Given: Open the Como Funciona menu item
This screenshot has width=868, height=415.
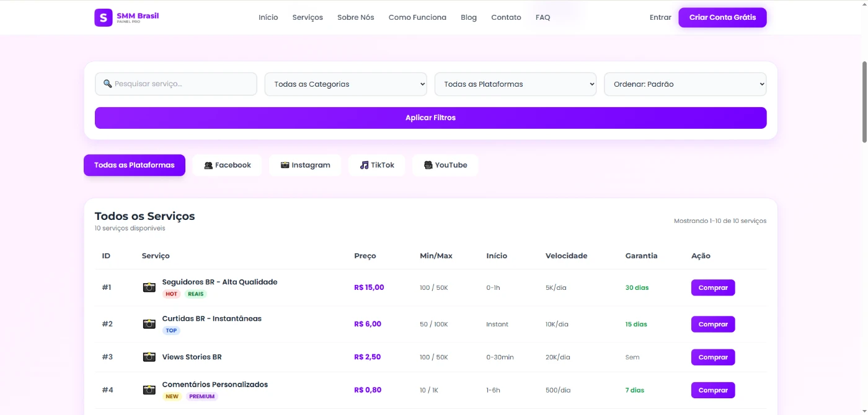Looking at the screenshot, I should [417, 17].
